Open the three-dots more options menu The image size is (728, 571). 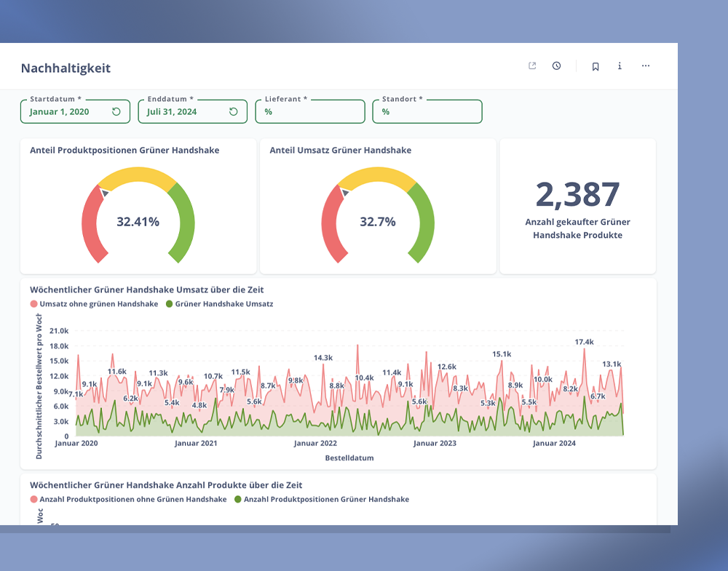pos(646,66)
